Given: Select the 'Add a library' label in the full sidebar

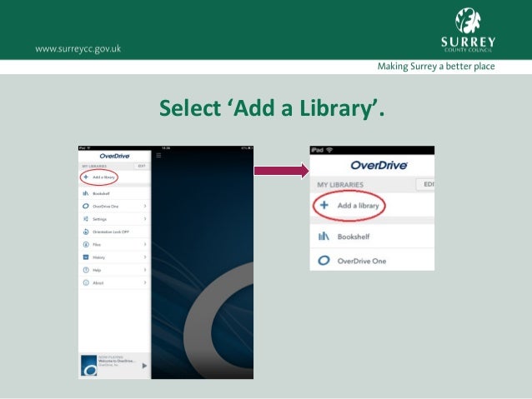Looking at the screenshot, I should [x=104, y=177].
